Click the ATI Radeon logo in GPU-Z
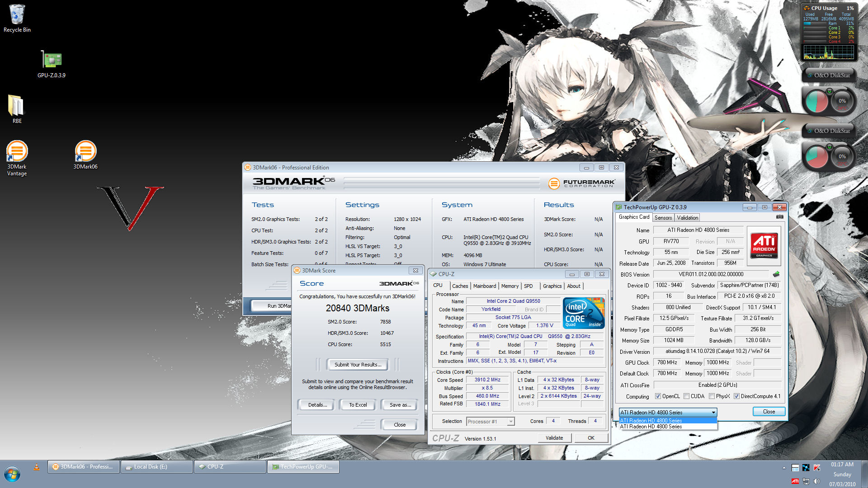Viewport: 868px width, 488px height. coord(764,245)
